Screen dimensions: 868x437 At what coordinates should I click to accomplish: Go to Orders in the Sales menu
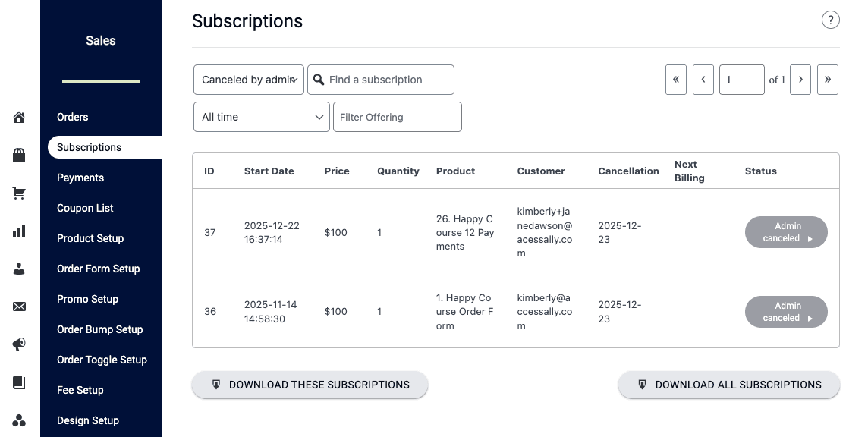coord(73,117)
